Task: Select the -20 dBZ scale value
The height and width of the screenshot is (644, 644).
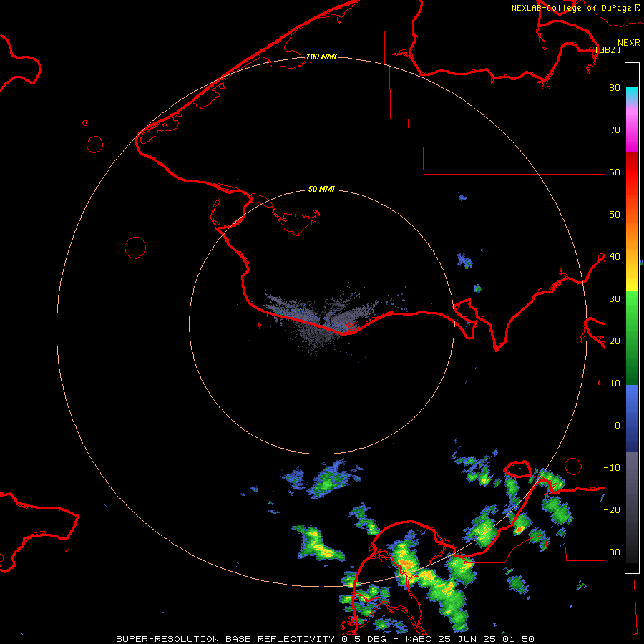Action: pos(612,510)
